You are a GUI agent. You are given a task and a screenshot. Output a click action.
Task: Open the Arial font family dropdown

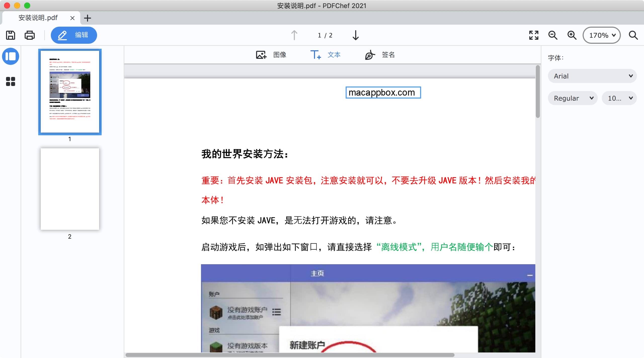coord(592,76)
